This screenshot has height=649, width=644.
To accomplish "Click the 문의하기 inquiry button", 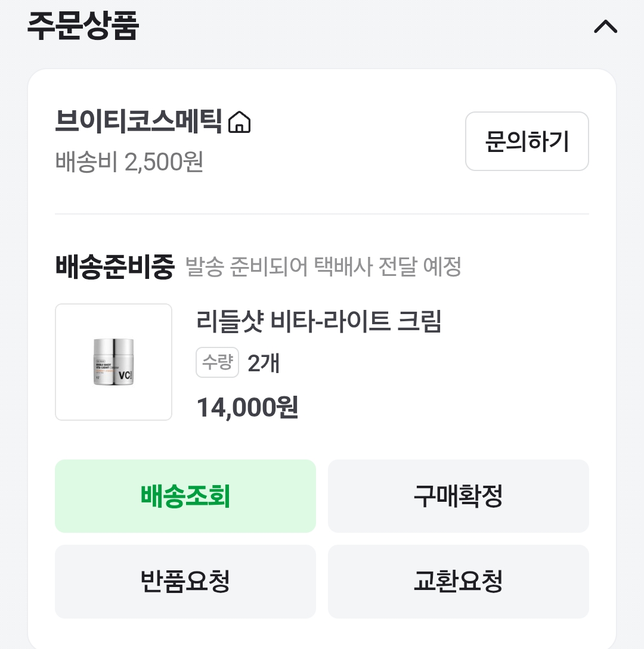I will pyautogui.click(x=527, y=141).
